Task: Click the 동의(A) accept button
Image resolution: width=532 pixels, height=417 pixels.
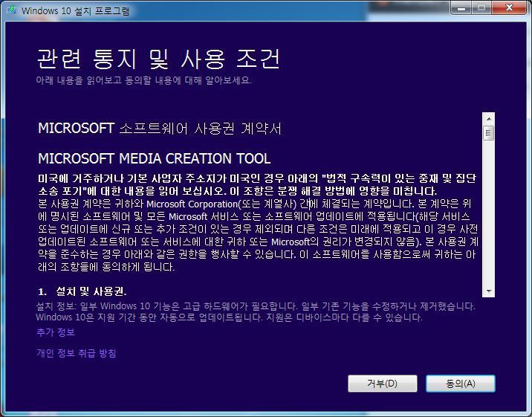Action: (x=461, y=384)
